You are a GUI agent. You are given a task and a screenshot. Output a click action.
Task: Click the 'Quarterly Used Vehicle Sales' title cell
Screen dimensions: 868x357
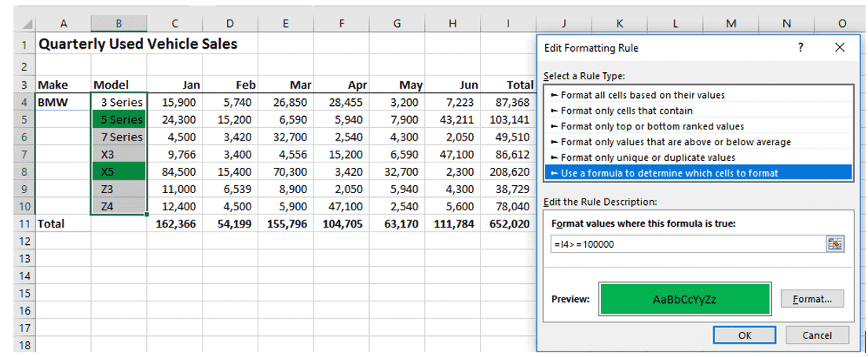point(137,44)
